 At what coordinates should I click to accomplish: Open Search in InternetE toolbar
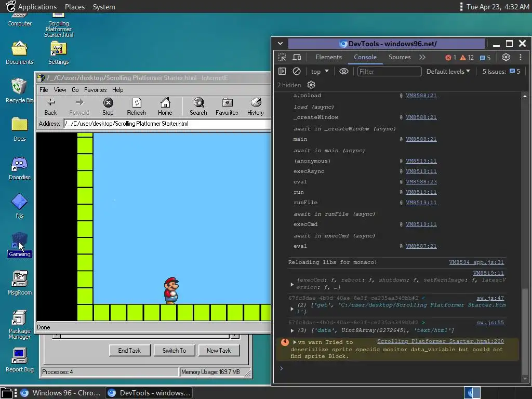[x=198, y=107]
